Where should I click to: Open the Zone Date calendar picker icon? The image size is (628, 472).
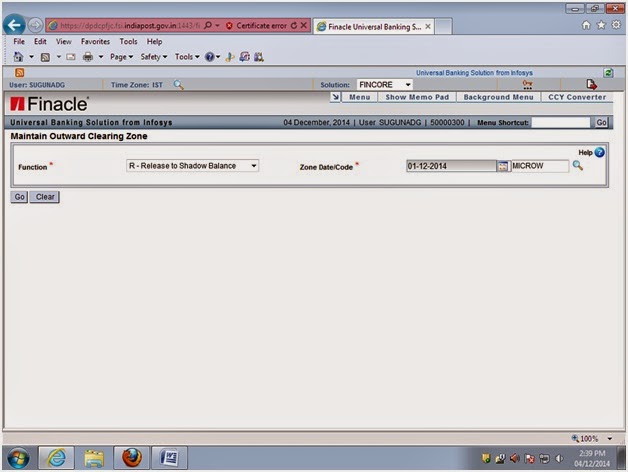click(502, 166)
